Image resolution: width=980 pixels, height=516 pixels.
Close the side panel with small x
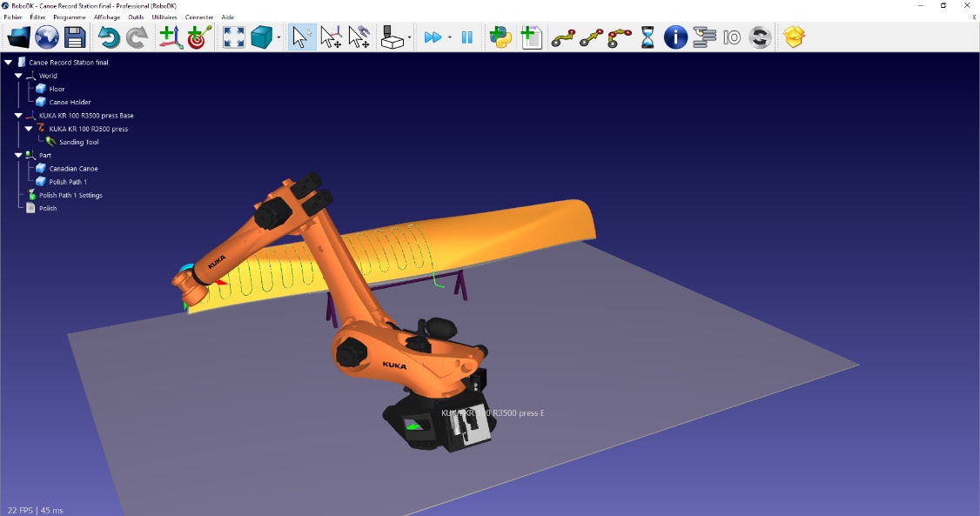(975, 17)
